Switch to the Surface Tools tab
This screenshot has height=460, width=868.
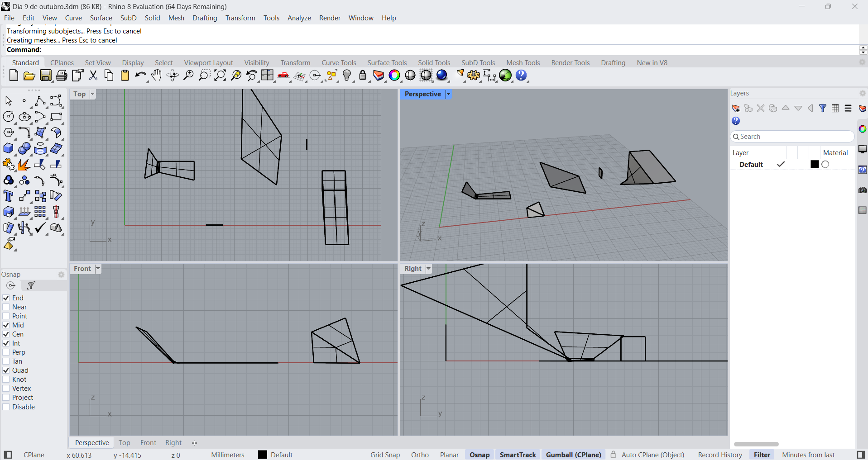tap(387, 63)
